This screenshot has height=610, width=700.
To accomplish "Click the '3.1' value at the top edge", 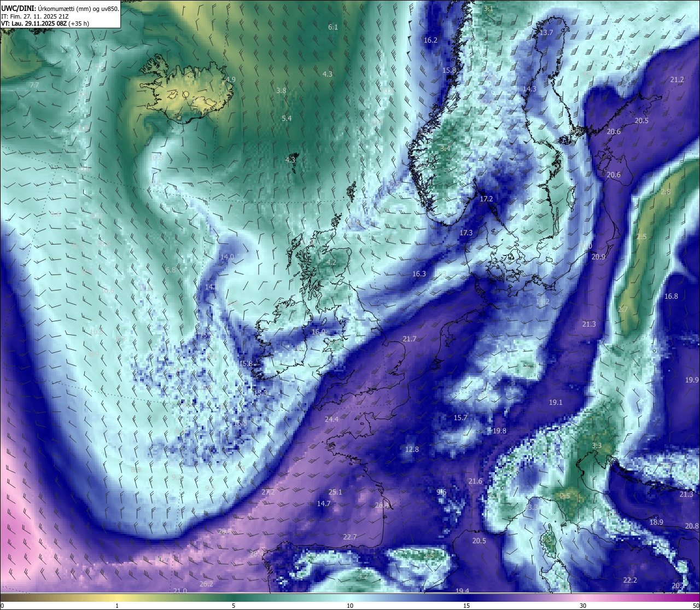I will click(x=488, y=8).
